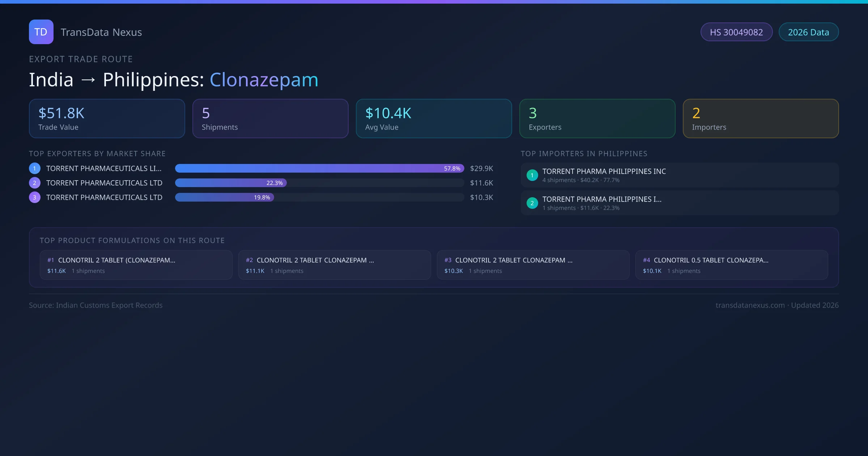Click the HS 30049082 badge
868x456 pixels.
pos(736,32)
